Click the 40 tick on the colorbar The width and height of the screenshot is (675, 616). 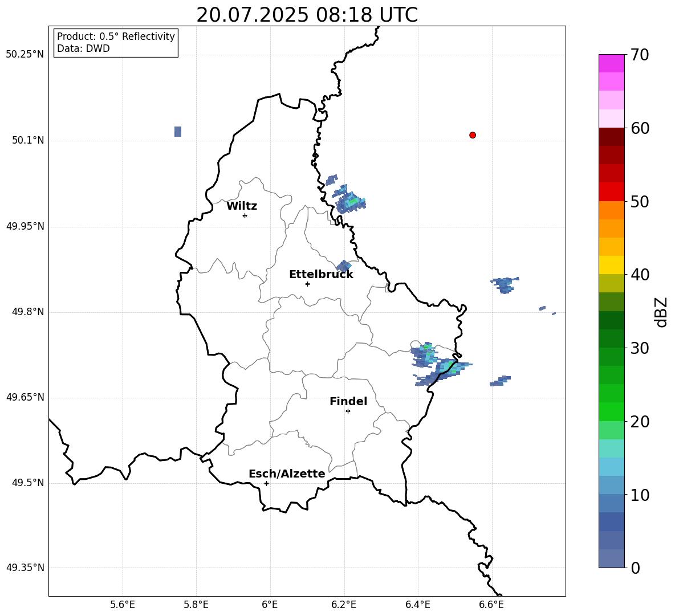coord(639,275)
